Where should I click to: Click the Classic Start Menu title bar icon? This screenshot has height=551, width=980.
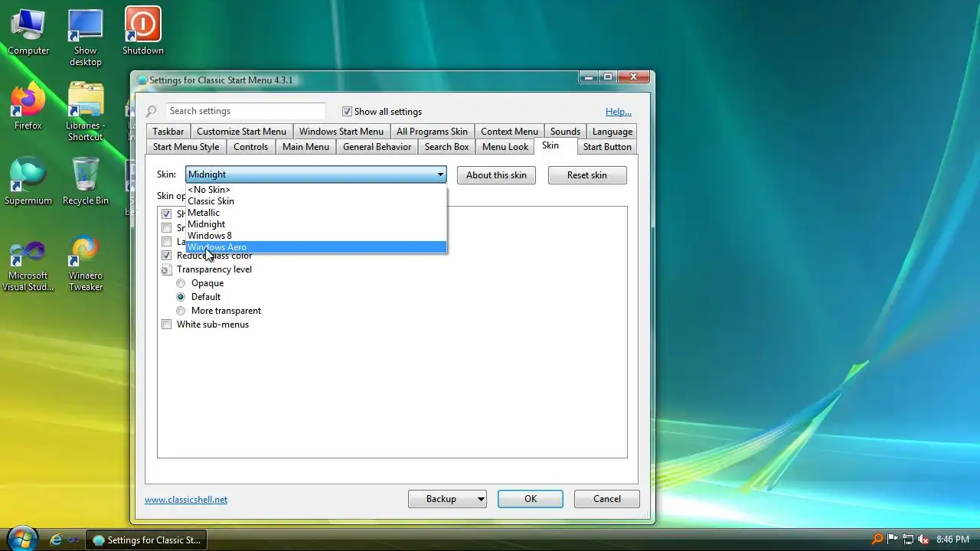(142, 80)
